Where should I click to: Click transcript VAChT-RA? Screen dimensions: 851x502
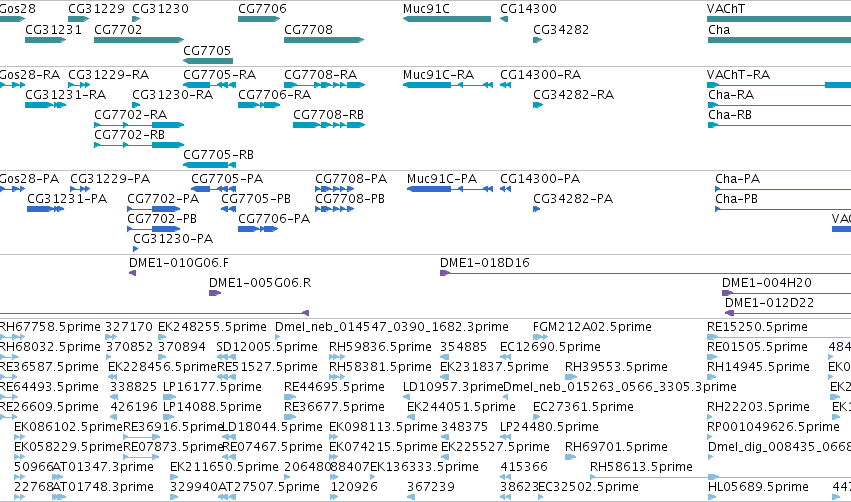click(779, 85)
